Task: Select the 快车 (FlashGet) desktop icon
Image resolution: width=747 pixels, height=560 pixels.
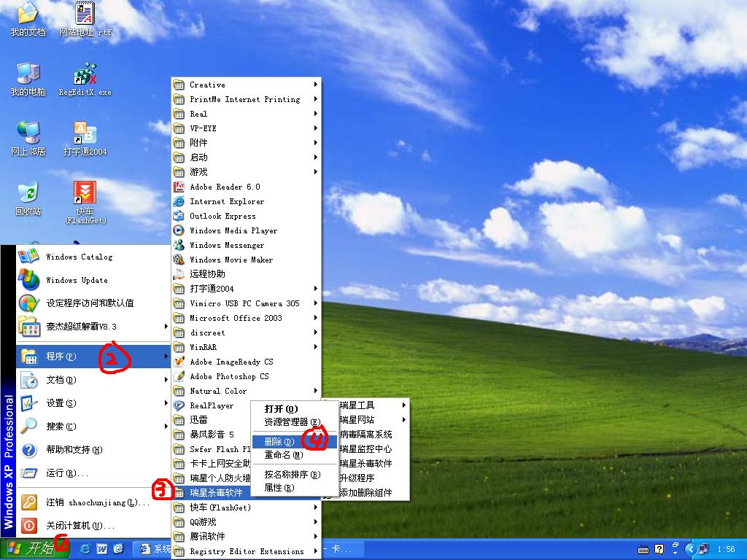Action: [85, 203]
